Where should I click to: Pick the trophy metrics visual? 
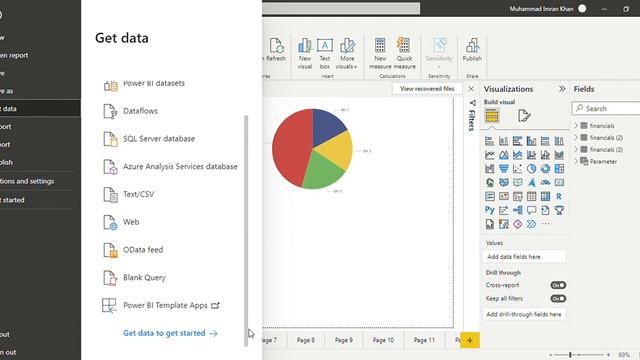coord(559,210)
